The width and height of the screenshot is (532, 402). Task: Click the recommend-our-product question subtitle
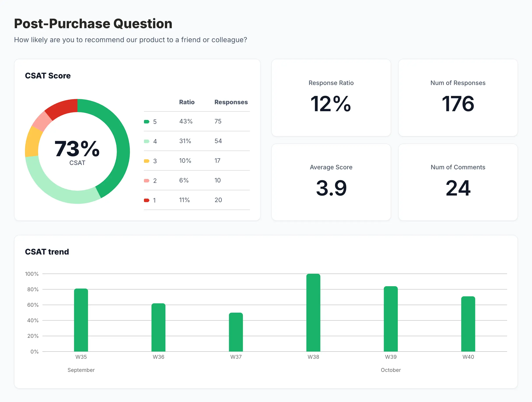tap(131, 40)
